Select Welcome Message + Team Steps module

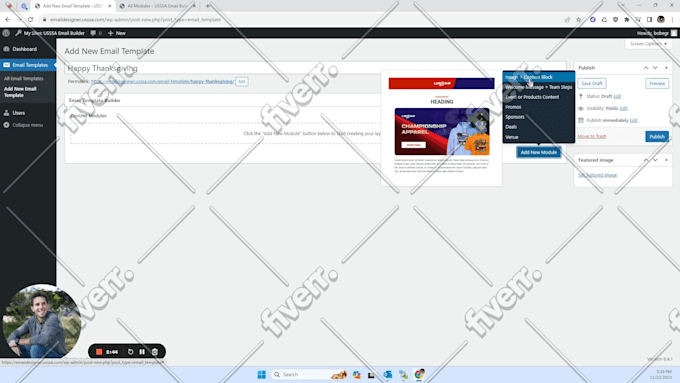(x=539, y=87)
